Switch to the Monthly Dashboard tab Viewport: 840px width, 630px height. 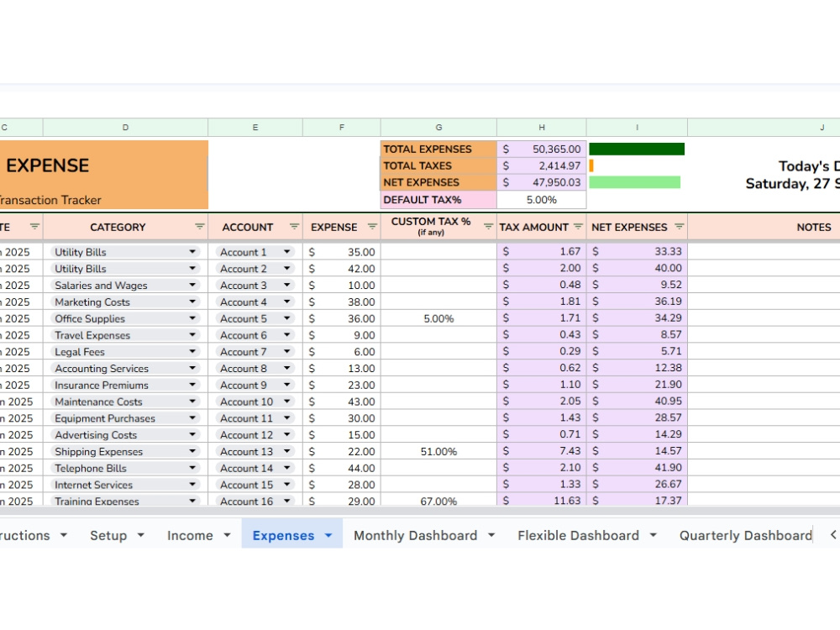[415, 535]
